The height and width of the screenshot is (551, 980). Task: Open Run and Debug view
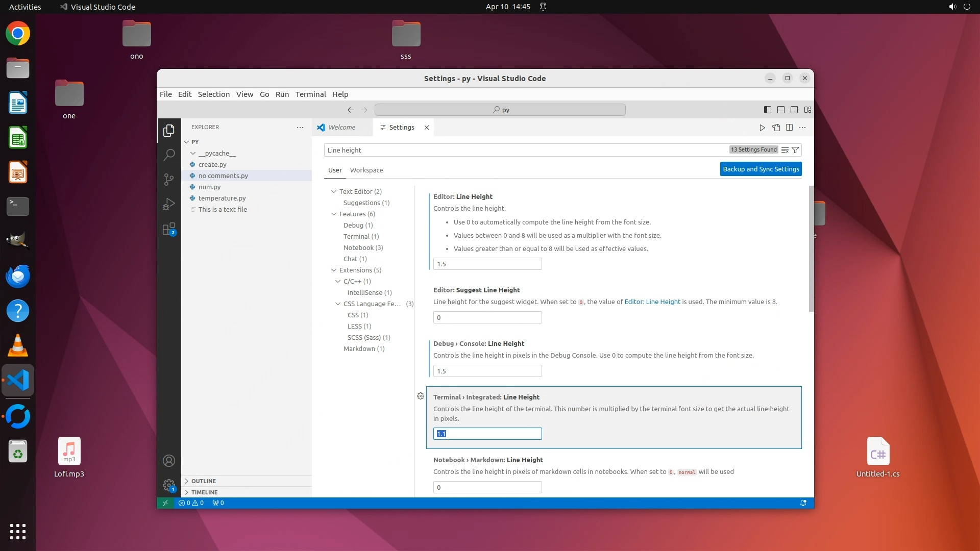(x=169, y=204)
